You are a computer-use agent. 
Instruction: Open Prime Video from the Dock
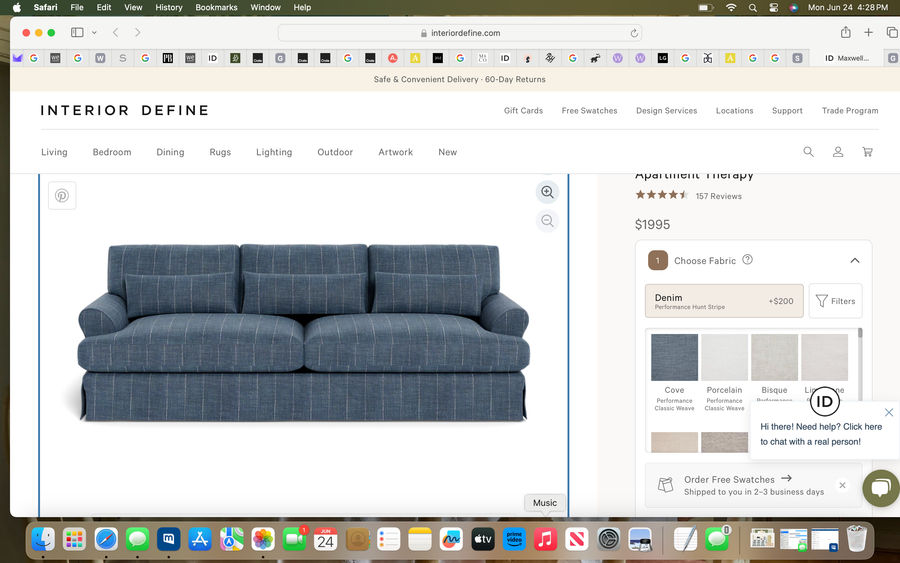514,539
